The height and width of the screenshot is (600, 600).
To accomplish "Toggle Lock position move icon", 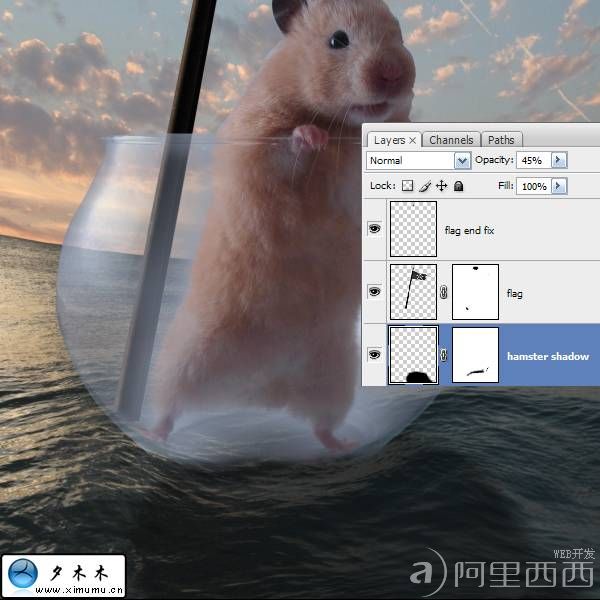I will (442, 186).
